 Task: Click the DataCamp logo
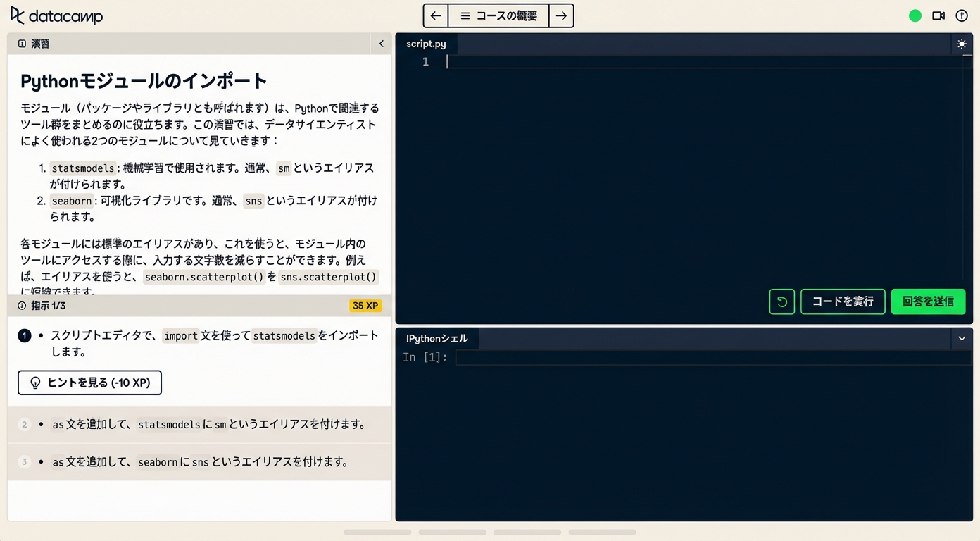click(56, 15)
